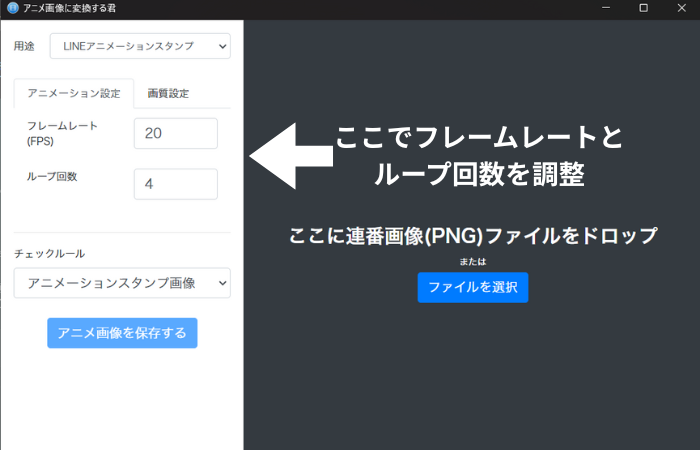Open the 用途 dropdown showing LINEアニメーションスタンプ

coord(140,46)
